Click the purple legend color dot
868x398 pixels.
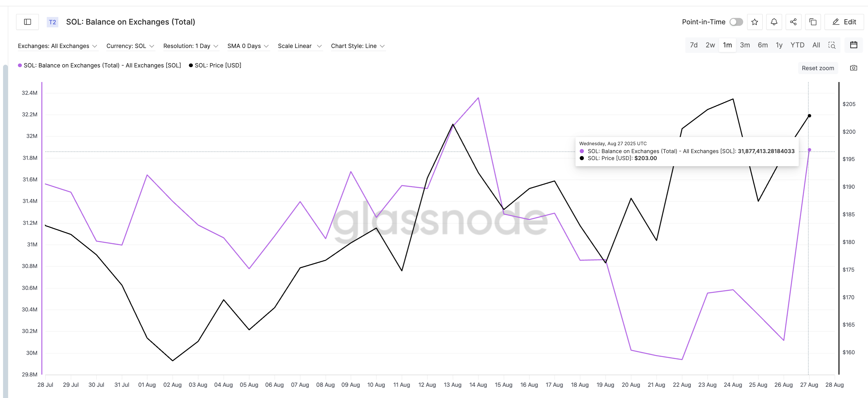click(x=19, y=65)
